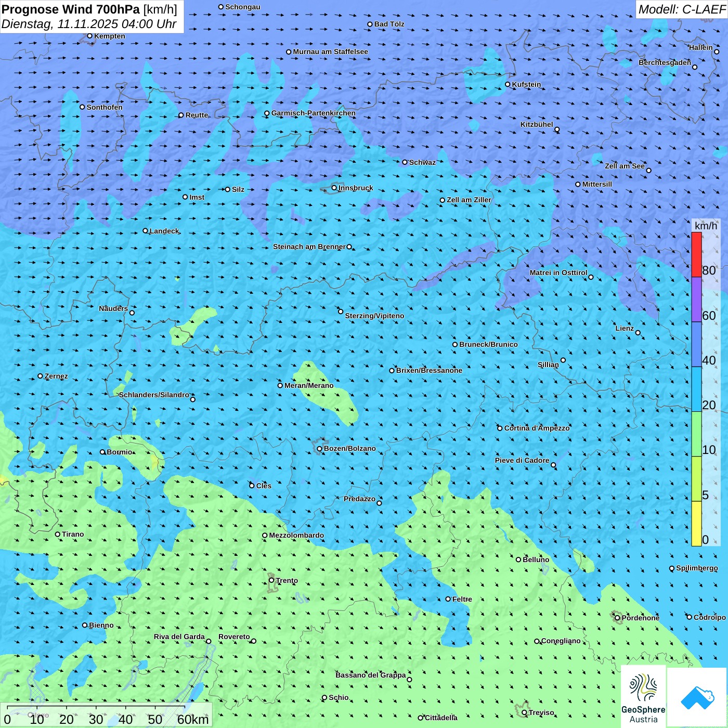Viewport: 728px width, 728px height.
Task: Select the "Murnau am Staffelsee" label
Action: [330, 51]
